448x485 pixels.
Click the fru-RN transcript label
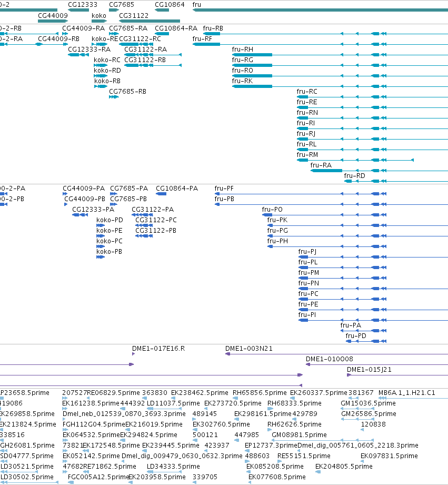tap(307, 113)
